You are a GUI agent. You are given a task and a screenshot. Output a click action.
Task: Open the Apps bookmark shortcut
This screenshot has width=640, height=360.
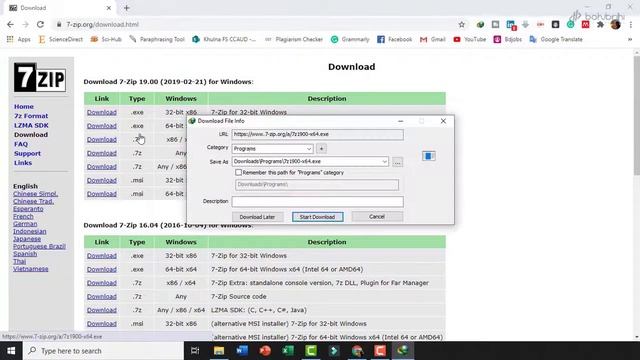click(19, 39)
